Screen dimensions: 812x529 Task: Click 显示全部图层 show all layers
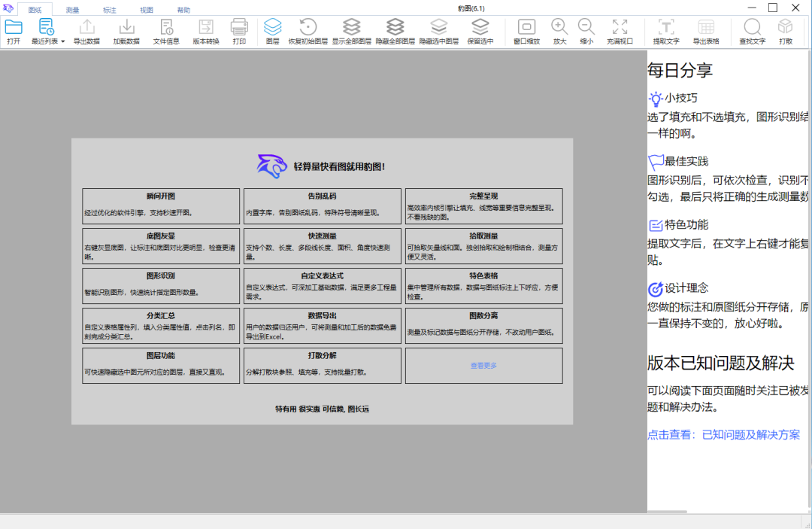(x=352, y=32)
